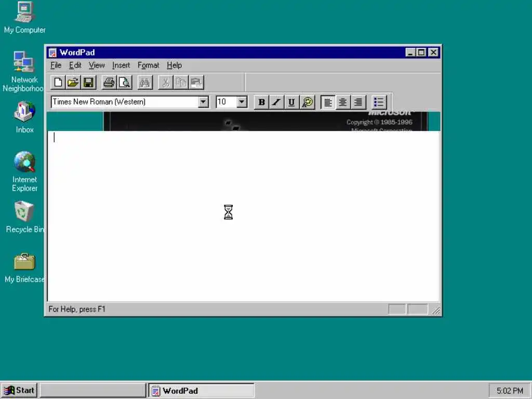Image resolution: width=532 pixels, height=399 pixels.
Task: Click the window resize grip corner
Action: click(436, 311)
